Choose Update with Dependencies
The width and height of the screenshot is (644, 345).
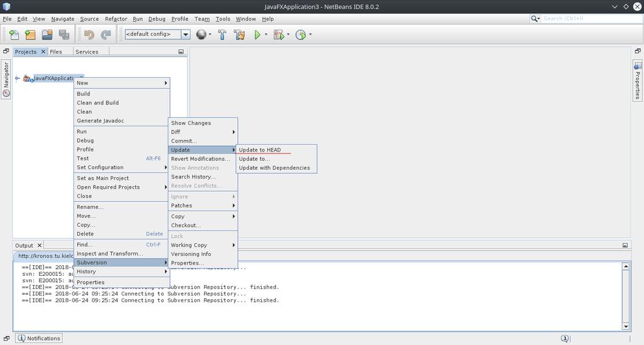point(275,168)
